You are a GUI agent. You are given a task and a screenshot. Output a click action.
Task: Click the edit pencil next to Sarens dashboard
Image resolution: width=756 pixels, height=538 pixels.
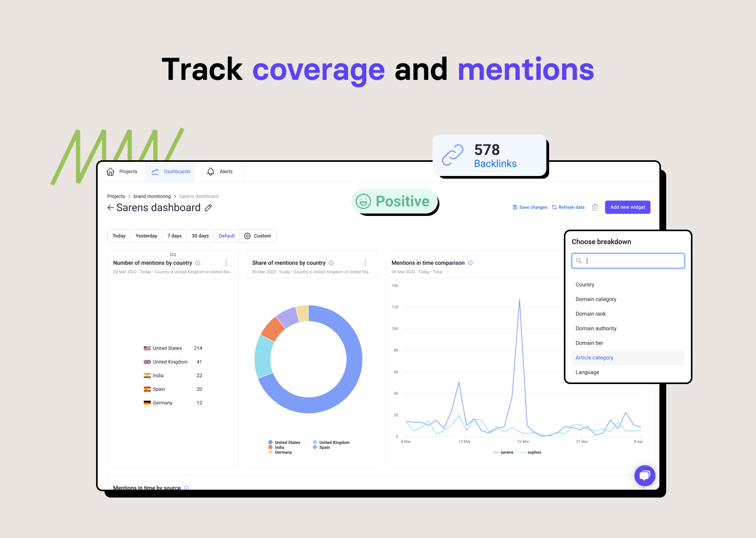tap(208, 208)
